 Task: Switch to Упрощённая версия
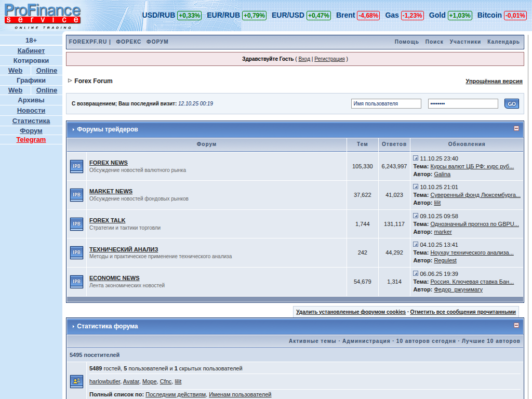[494, 82]
